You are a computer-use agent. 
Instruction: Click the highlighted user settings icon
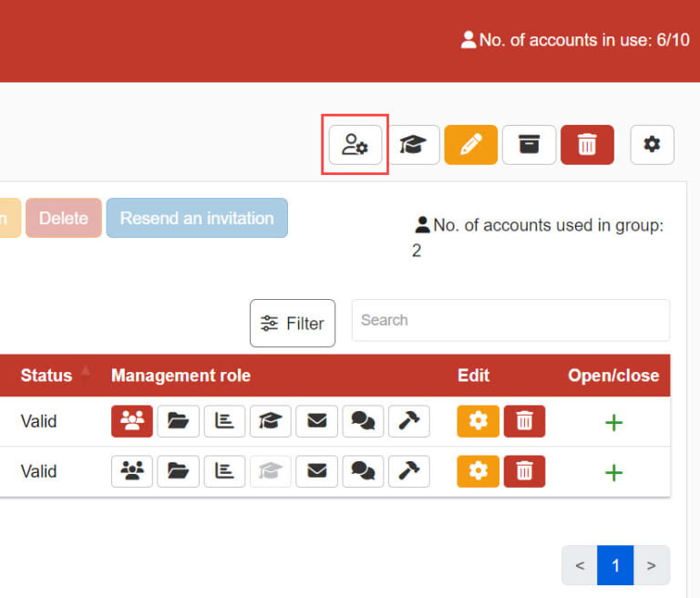click(355, 145)
